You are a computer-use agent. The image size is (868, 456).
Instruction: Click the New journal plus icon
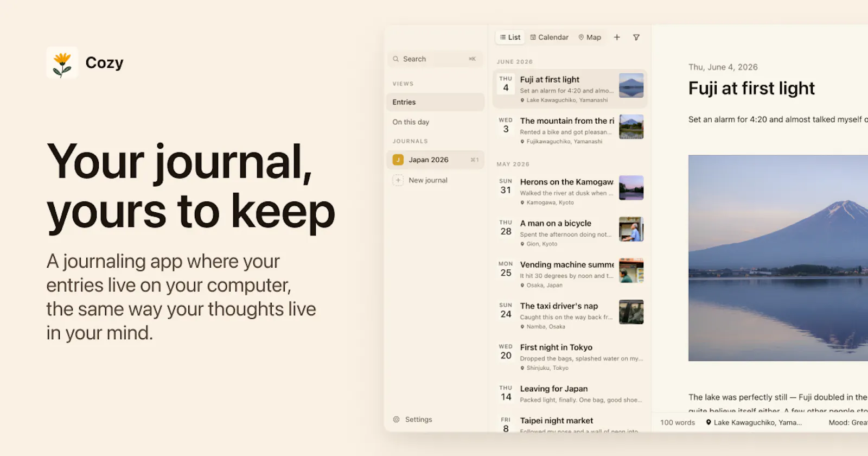point(398,180)
